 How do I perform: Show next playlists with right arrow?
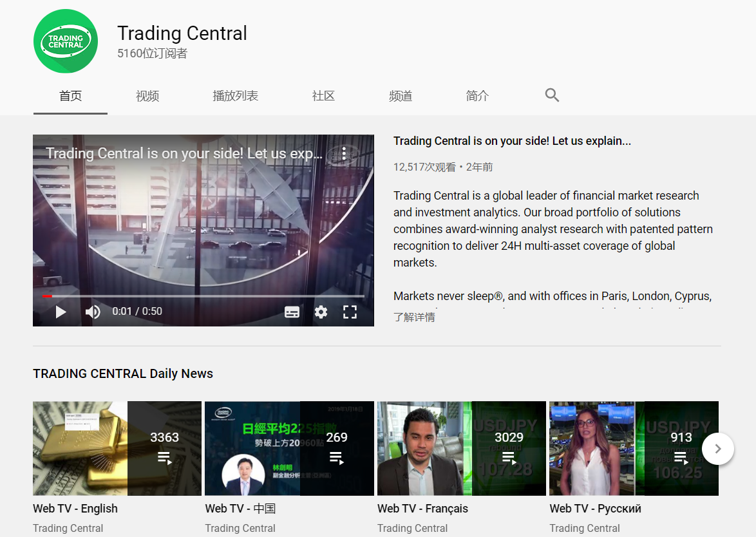(718, 449)
